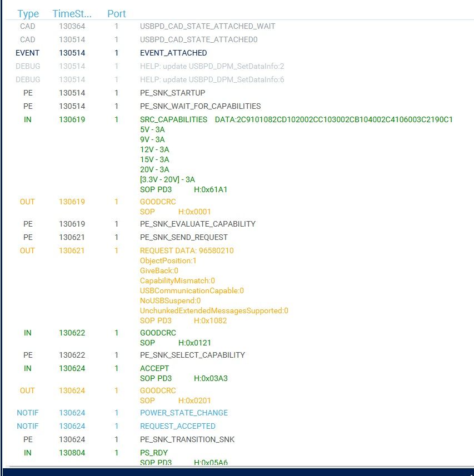Click the DATA:2C9101082CD... hex payload

[x=334, y=119]
